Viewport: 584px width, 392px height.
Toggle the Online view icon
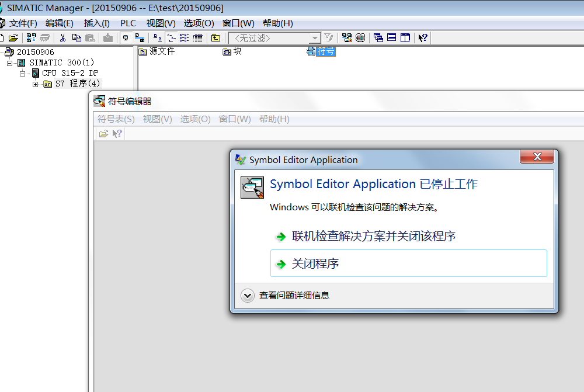tap(126, 37)
